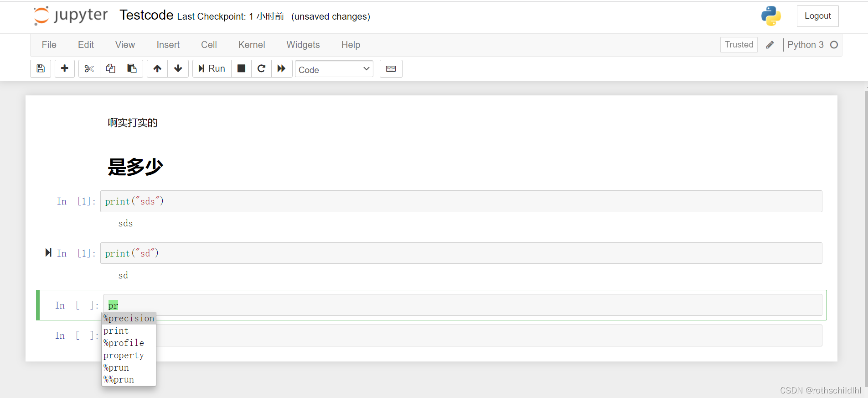The height and width of the screenshot is (398, 868).
Task: Click the code cell containing print("sds")
Action: coord(461,201)
